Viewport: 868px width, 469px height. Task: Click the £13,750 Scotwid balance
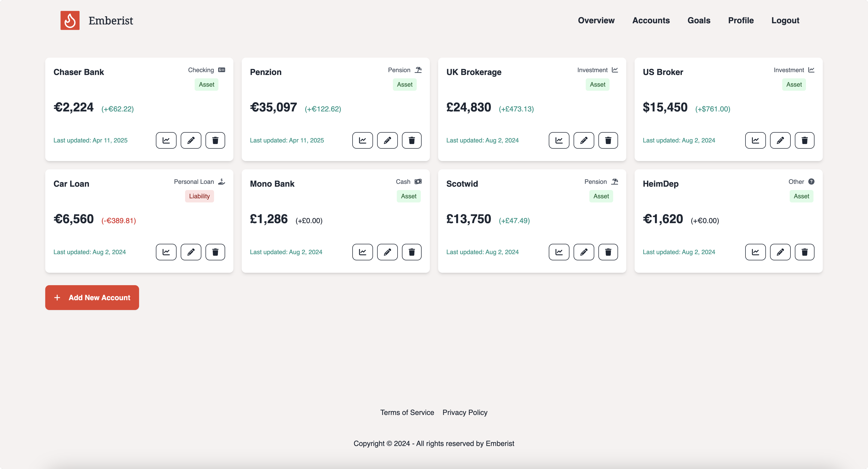(x=469, y=219)
